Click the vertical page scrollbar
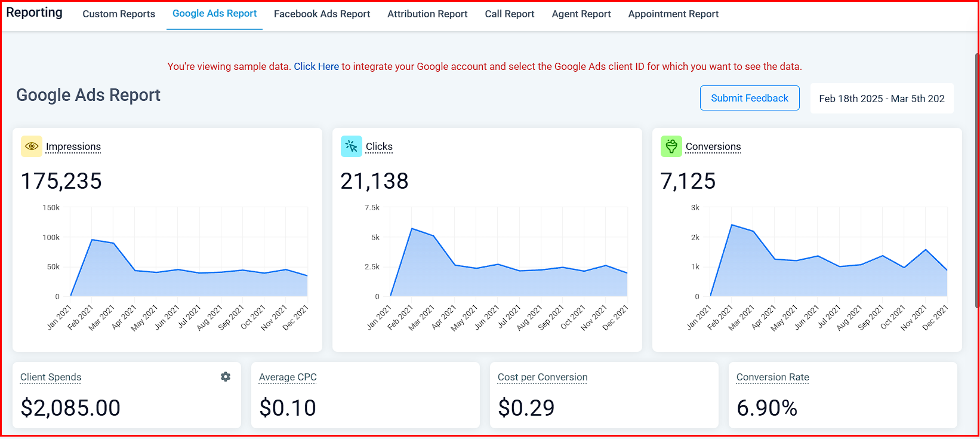The height and width of the screenshot is (439, 980). 976,179
